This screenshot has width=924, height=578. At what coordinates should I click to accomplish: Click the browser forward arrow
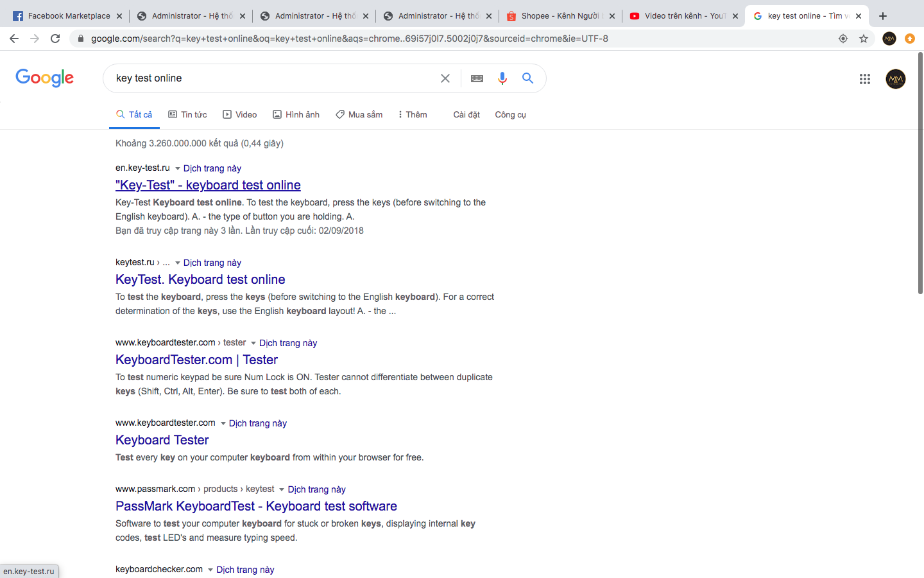click(x=35, y=39)
